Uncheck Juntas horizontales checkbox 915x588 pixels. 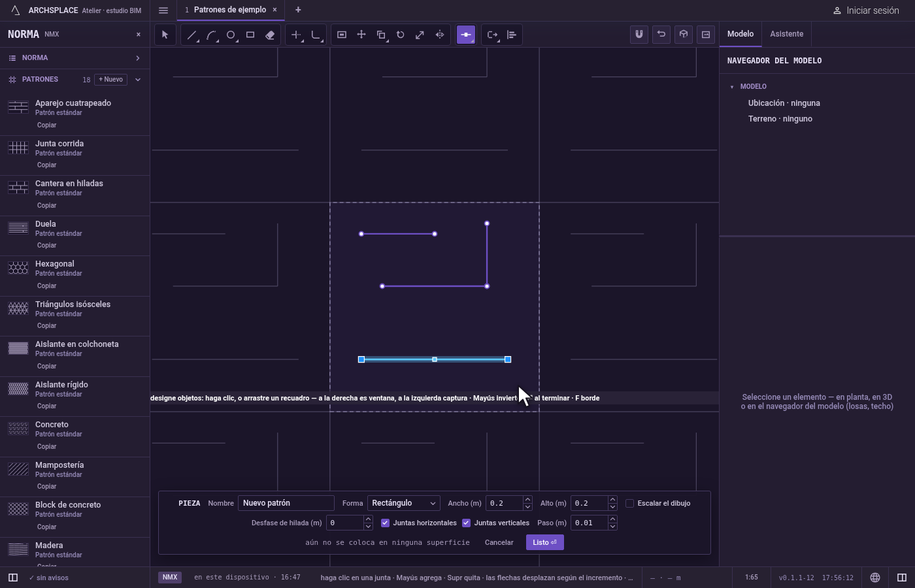pyautogui.click(x=385, y=523)
